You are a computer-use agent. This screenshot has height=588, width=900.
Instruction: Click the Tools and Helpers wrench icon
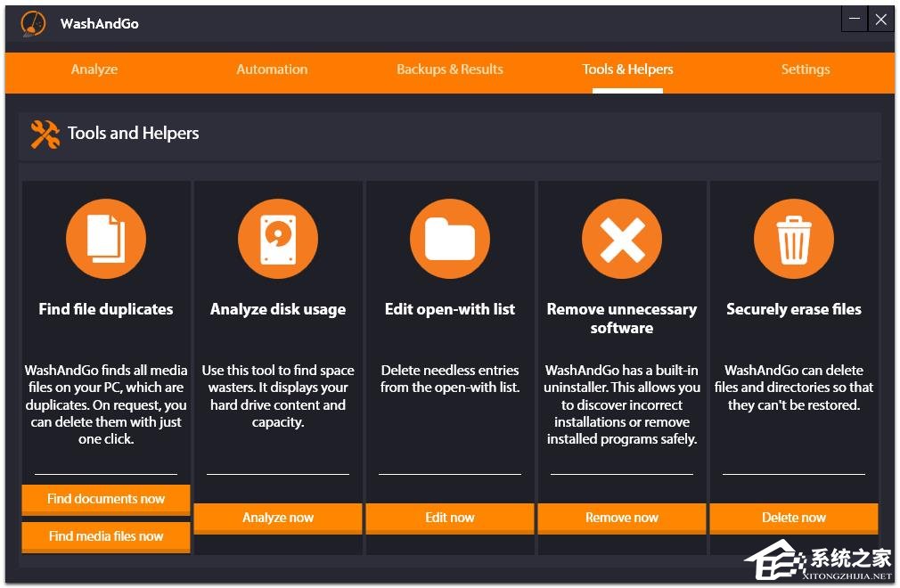pos(45,135)
